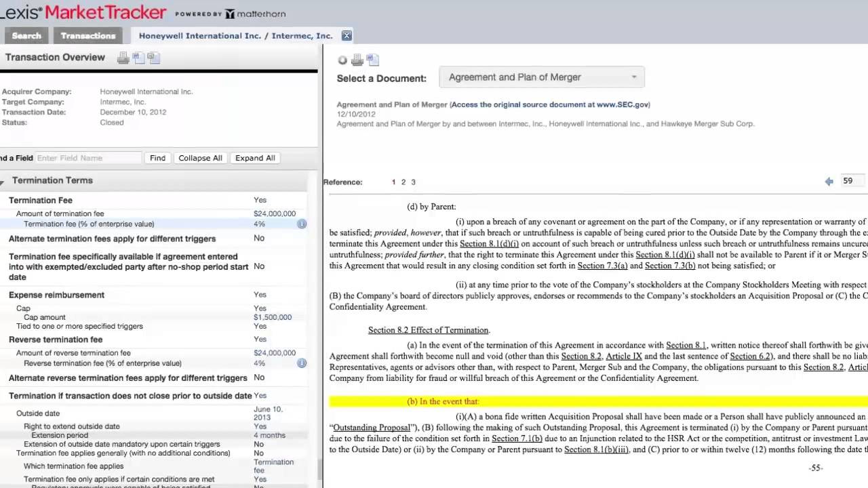This screenshot has height=488, width=868.
Task: Go back using blue arrow near page box
Action: point(829,182)
